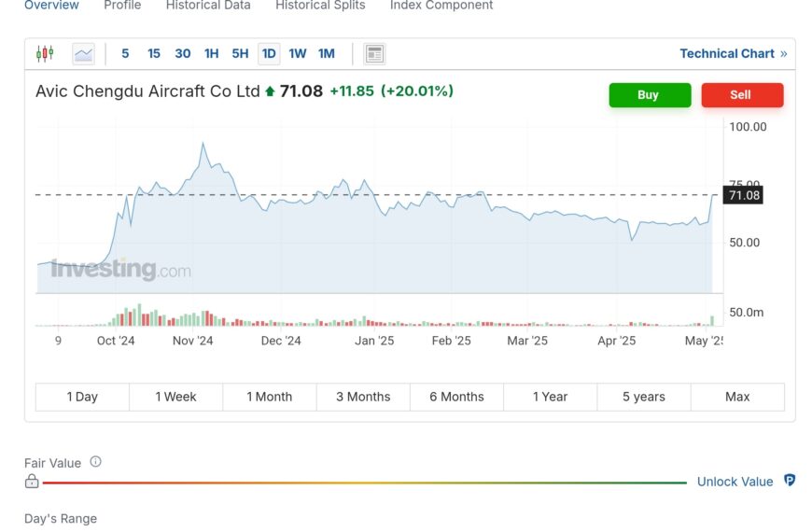Select the 30 minute interval
Image resolution: width=812 pixels, height=532 pixels.
pyautogui.click(x=183, y=53)
